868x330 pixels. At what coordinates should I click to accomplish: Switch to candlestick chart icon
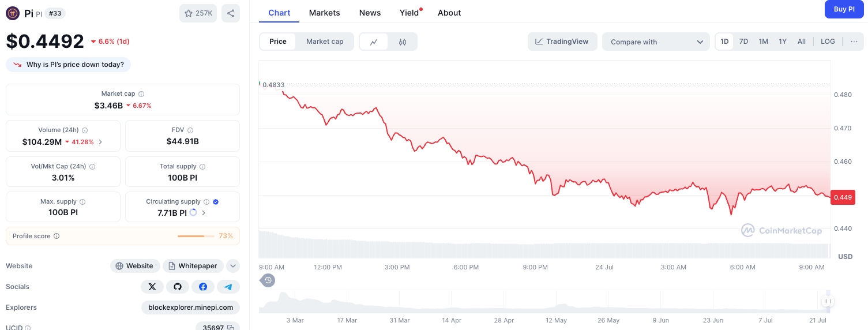coord(403,42)
